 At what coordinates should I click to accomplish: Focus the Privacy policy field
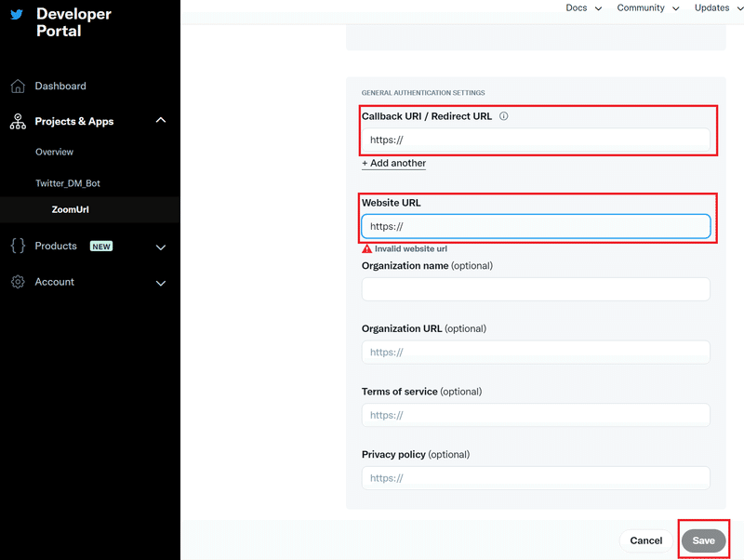click(x=536, y=478)
